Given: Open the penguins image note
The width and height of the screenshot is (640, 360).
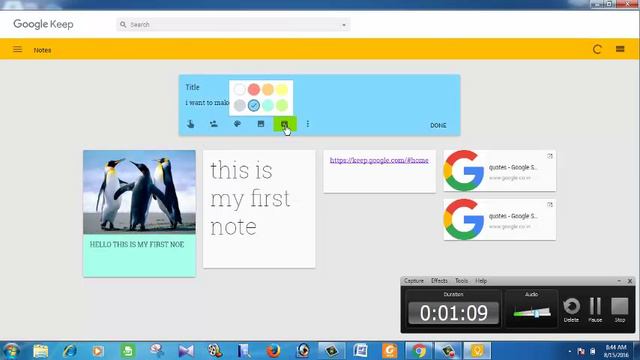Looking at the screenshot, I should 139,192.
